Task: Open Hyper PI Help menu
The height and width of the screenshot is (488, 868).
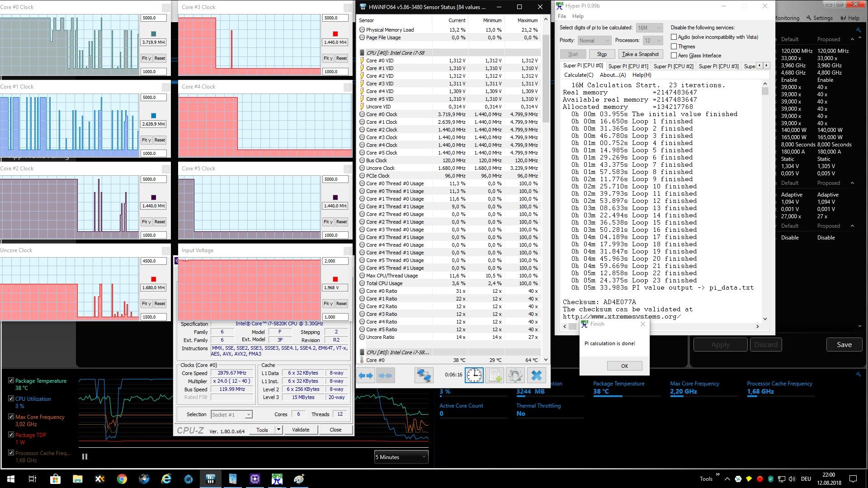Action: (578, 16)
